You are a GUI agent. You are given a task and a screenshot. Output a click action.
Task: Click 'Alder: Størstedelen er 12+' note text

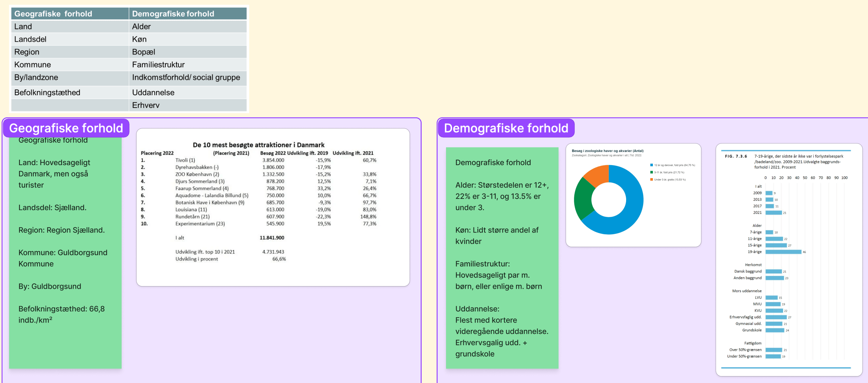502,196
